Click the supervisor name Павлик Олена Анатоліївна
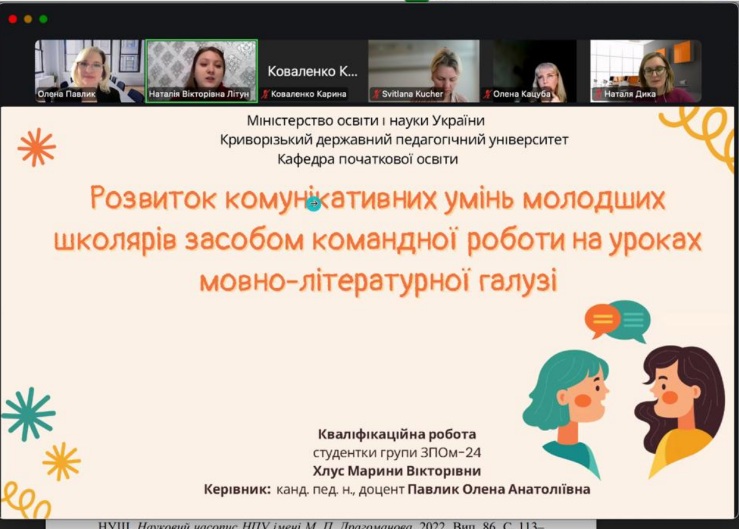The width and height of the screenshot is (739, 529). [x=499, y=490]
